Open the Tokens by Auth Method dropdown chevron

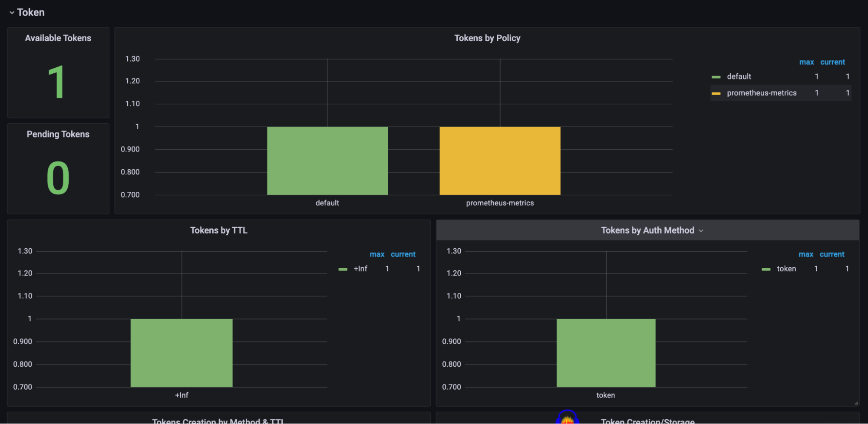(x=701, y=231)
